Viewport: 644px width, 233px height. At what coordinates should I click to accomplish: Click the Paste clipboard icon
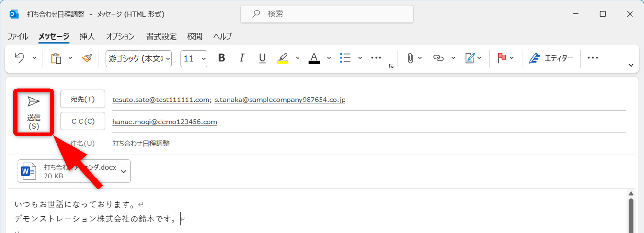[x=56, y=58]
